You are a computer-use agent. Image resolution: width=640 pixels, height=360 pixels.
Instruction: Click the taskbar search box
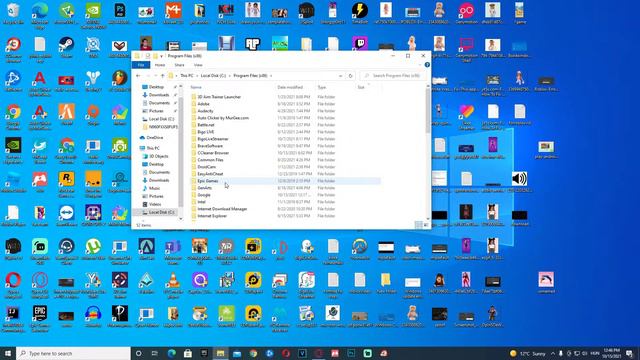[73, 353]
